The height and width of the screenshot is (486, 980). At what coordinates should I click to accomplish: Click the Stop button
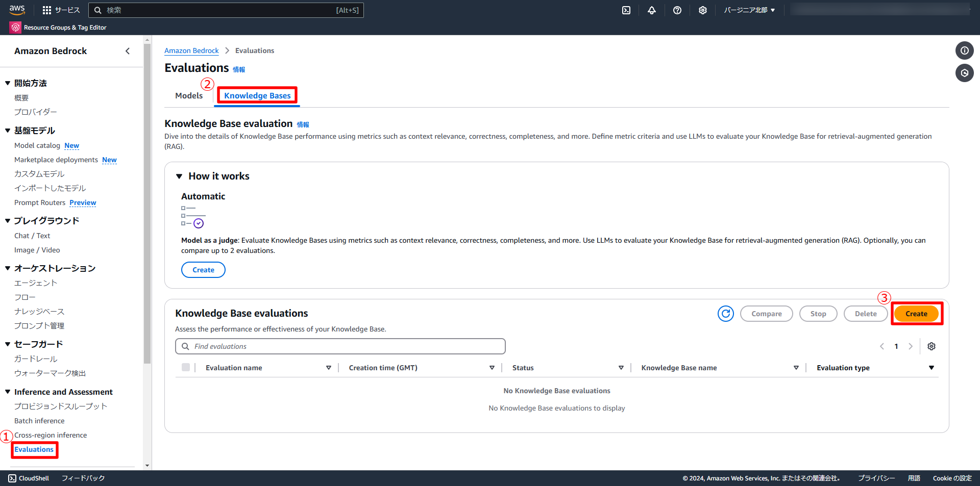tap(818, 314)
